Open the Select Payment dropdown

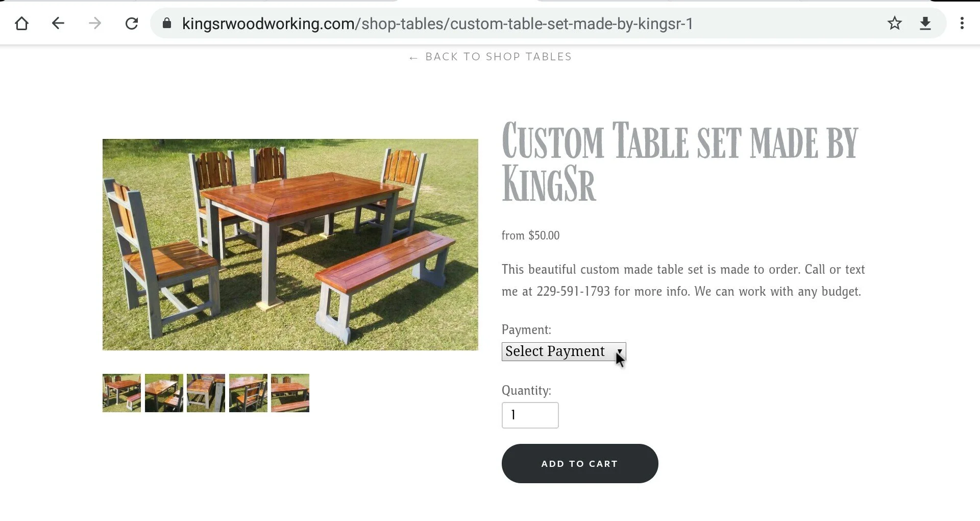[x=563, y=351]
